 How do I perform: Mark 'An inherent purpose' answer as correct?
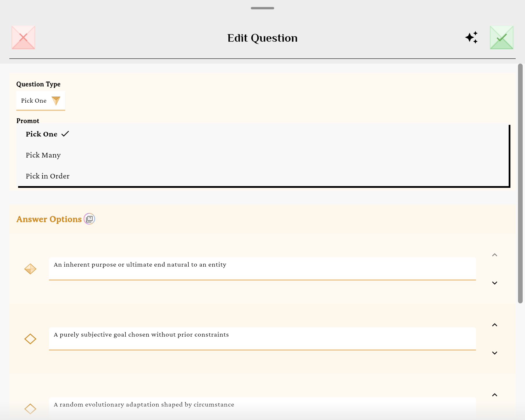30,269
